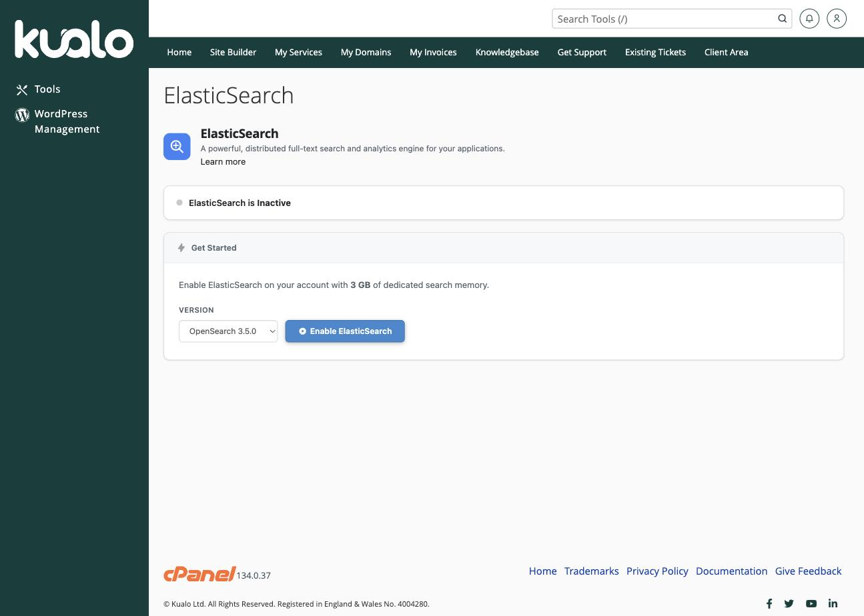Open Client Area menu item
Screen dimensions: 864x616
pos(726,52)
